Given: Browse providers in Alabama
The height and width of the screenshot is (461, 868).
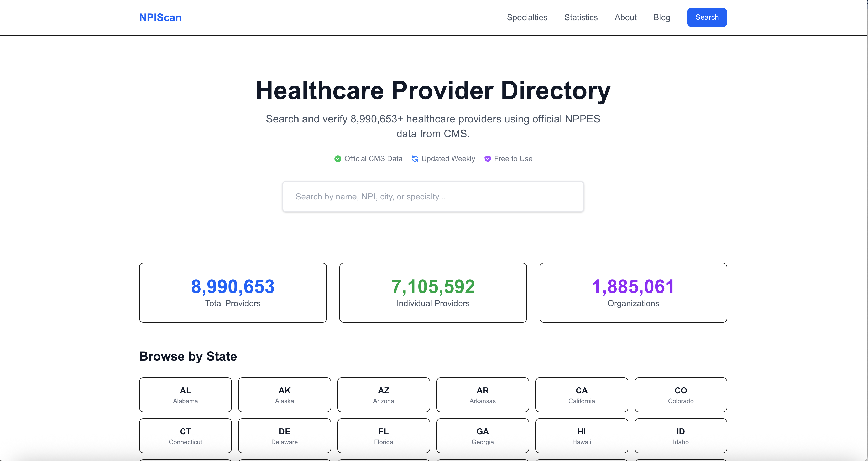Looking at the screenshot, I should pyautogui.click(x=185, y=395).
